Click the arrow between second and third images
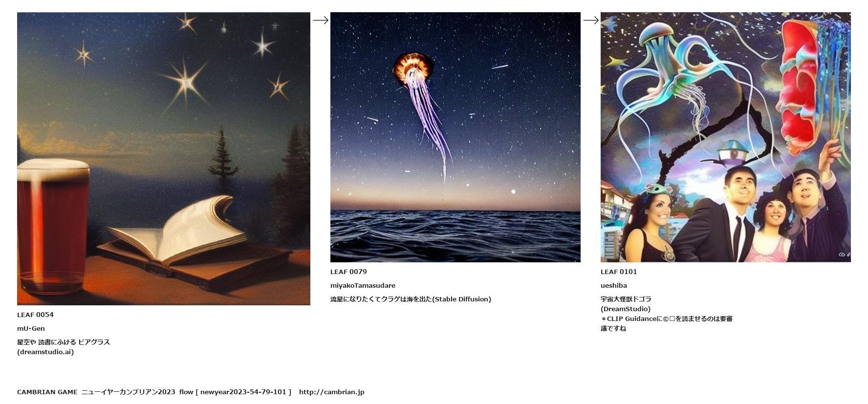868x404 pixels. click(591, 20)
